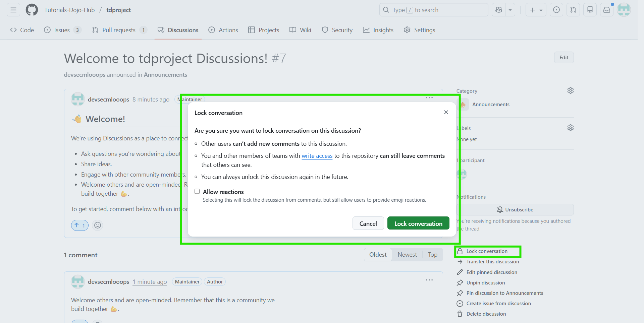The width and height of the screenshot is (644, 323).
Task: Select the Delete discussion trash icon
Action: coord(460,314)
